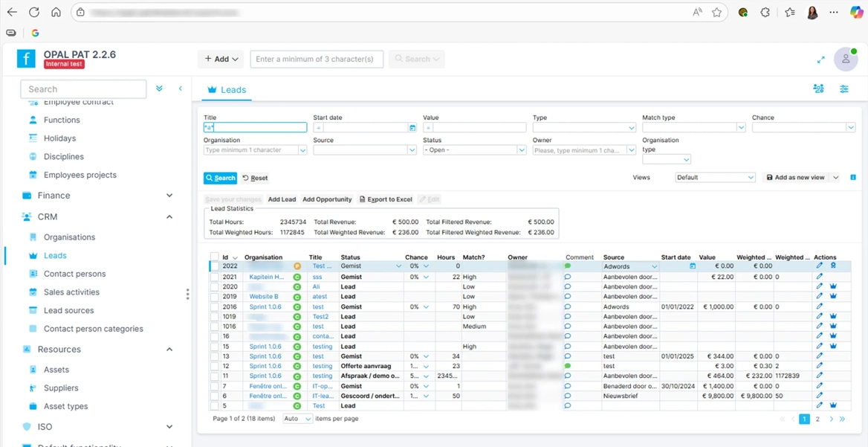
Task: Open the Start date calendar picker in filters
Action: [412, 128]
